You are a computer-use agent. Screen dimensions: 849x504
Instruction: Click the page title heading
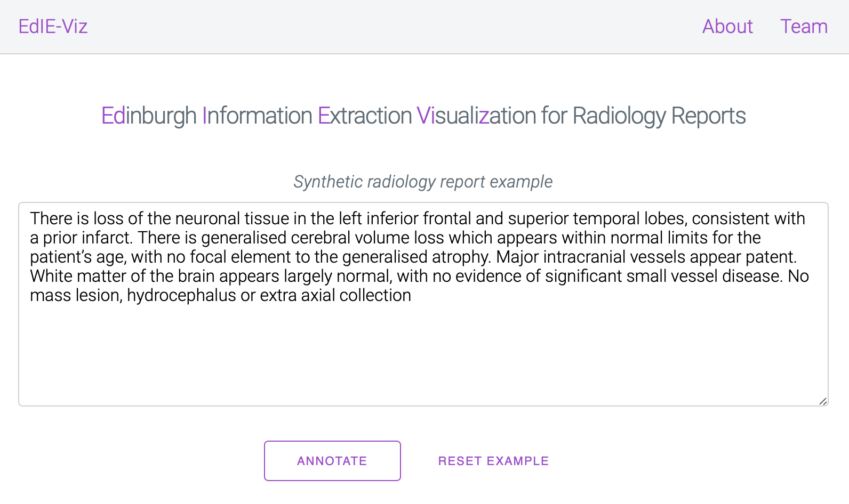coord(423,115)
